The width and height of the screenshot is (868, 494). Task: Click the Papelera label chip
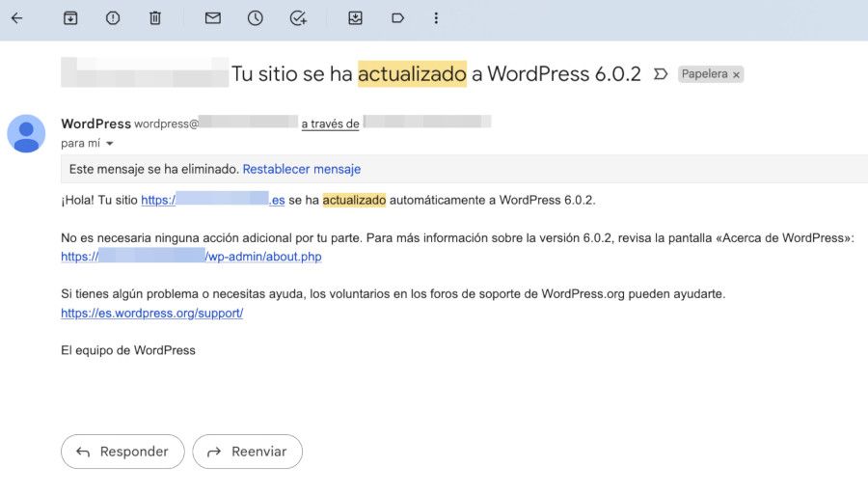click(704, 74)
